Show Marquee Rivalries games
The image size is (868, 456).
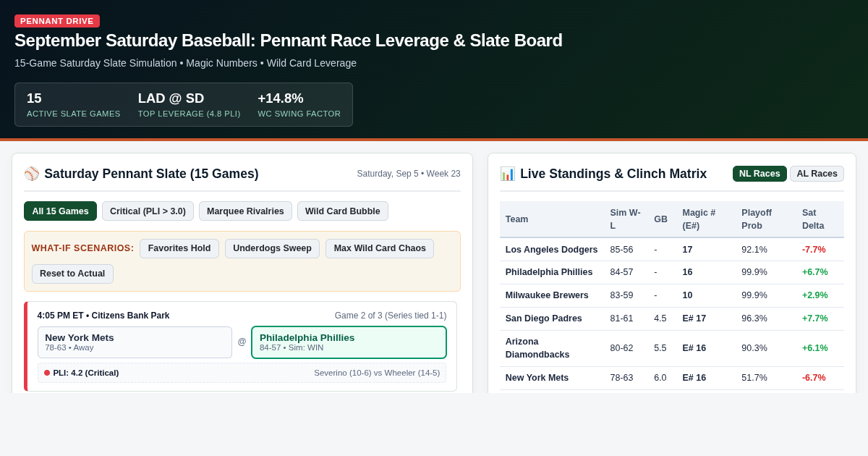pyautogui.click(x=245, y=211)
